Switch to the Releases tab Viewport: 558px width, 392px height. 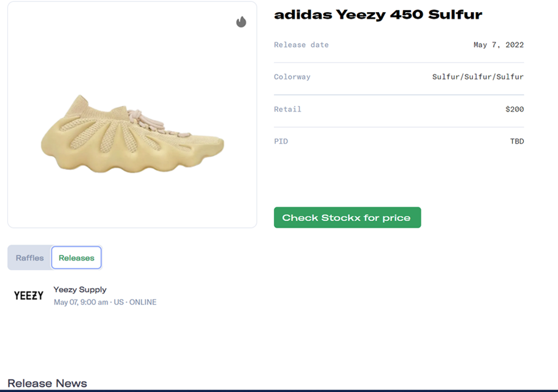[x=76, y=257]
